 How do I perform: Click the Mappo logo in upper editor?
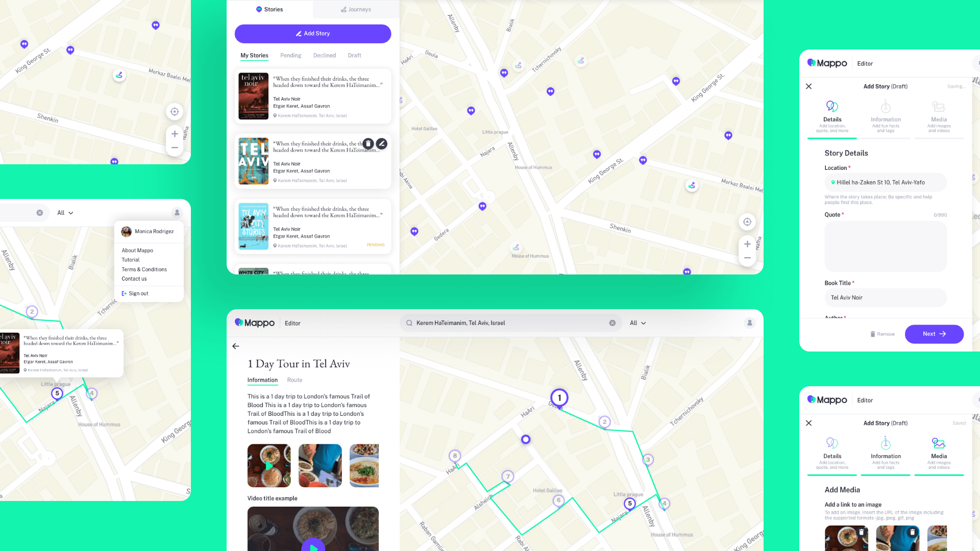pos(827,63)
